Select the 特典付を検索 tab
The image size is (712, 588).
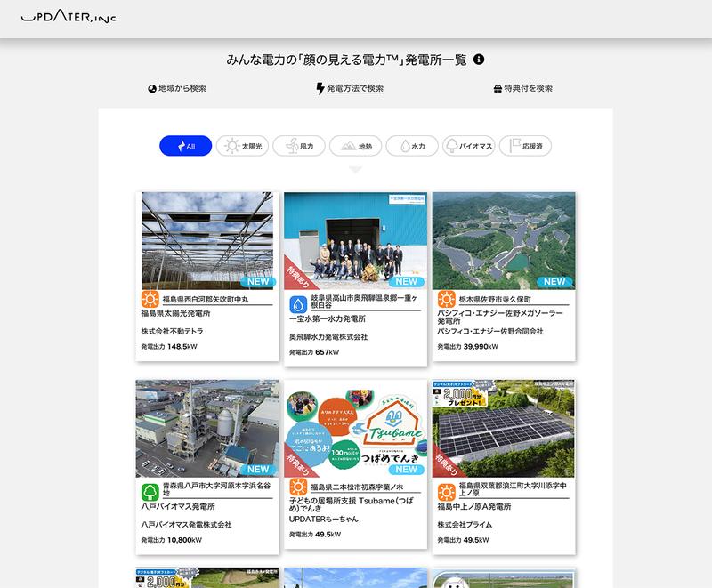click(x=523, y=88)
